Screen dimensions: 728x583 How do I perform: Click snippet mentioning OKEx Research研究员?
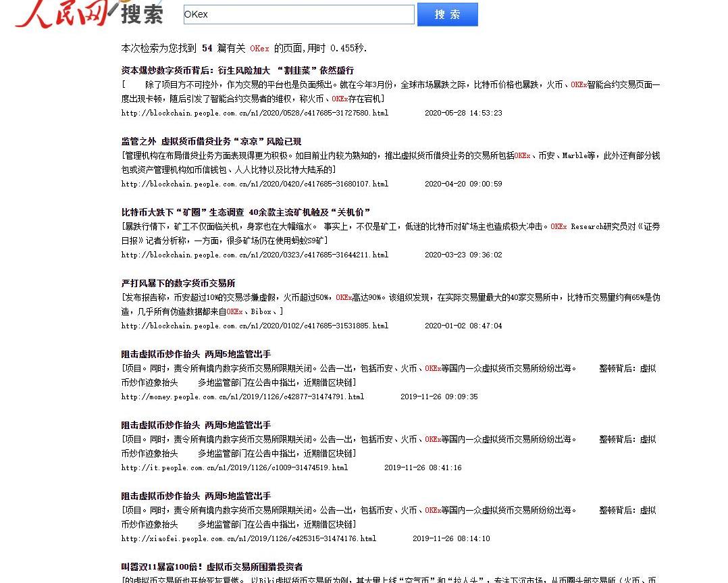pyautogui.click(x=390, y=233)
